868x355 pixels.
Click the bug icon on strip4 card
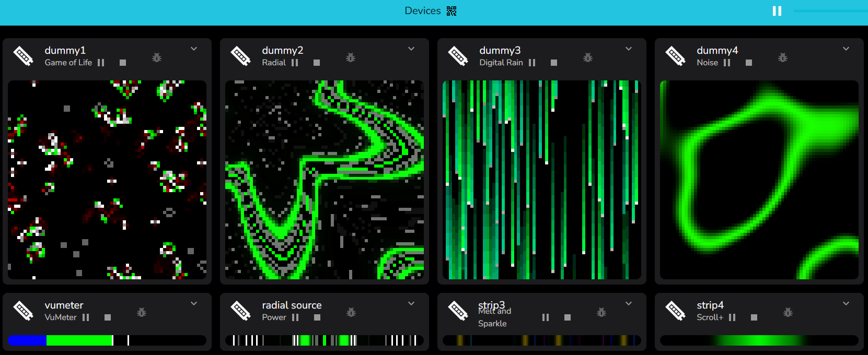pyautogui.click(x=788, y=312)
